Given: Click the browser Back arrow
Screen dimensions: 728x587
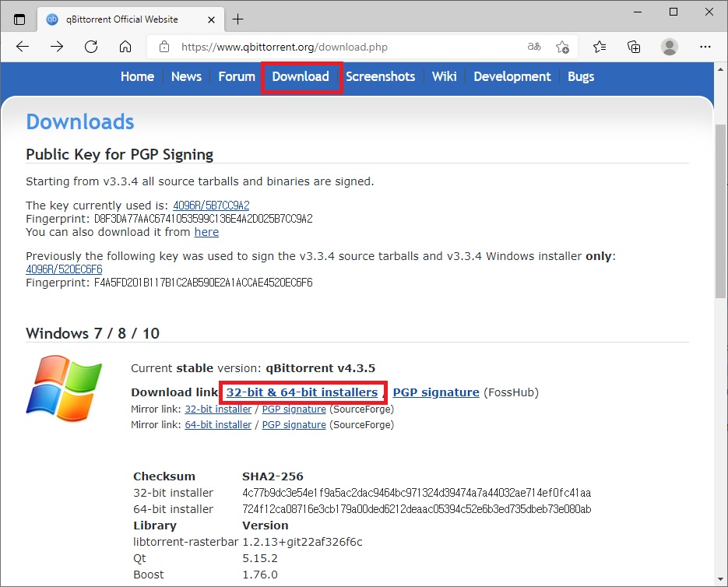Looking at the screenshot, I should click(23, 47).
